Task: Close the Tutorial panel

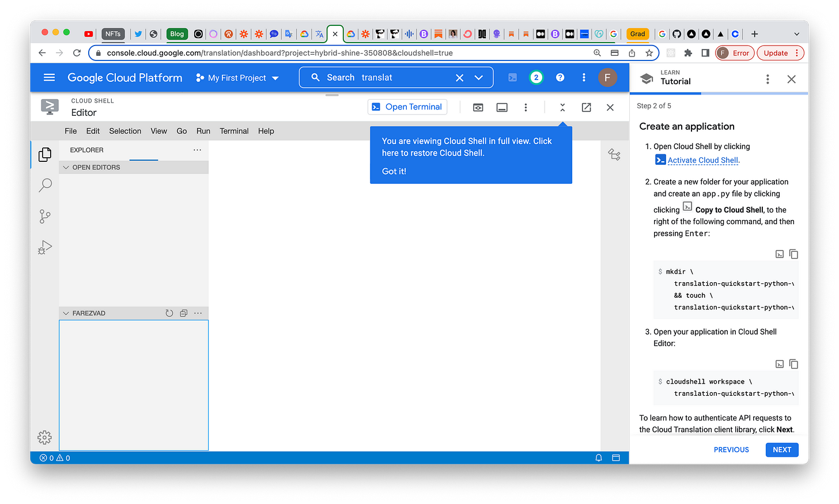Action: click(x=792, y=79)
